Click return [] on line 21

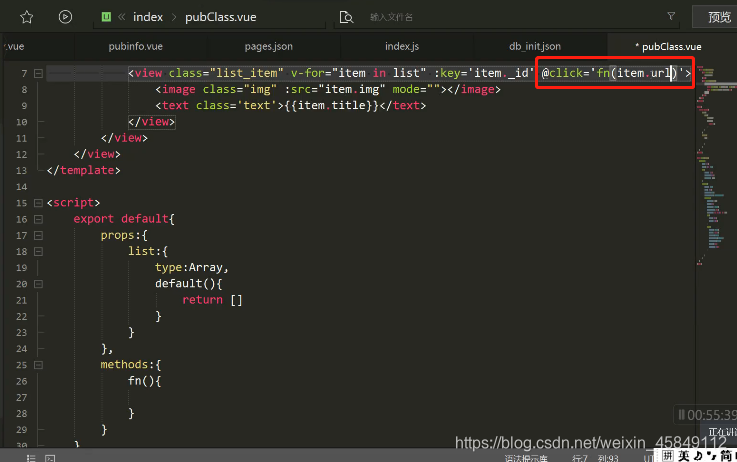[212, 300]
